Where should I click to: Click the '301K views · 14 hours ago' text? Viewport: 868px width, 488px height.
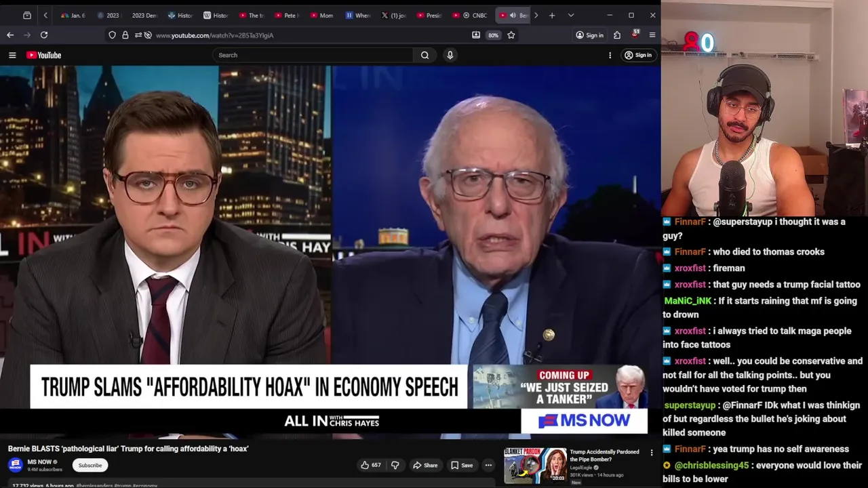[x=597, y=475]
